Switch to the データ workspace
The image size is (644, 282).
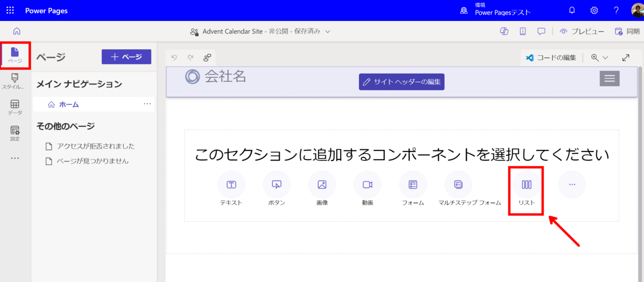15,107
